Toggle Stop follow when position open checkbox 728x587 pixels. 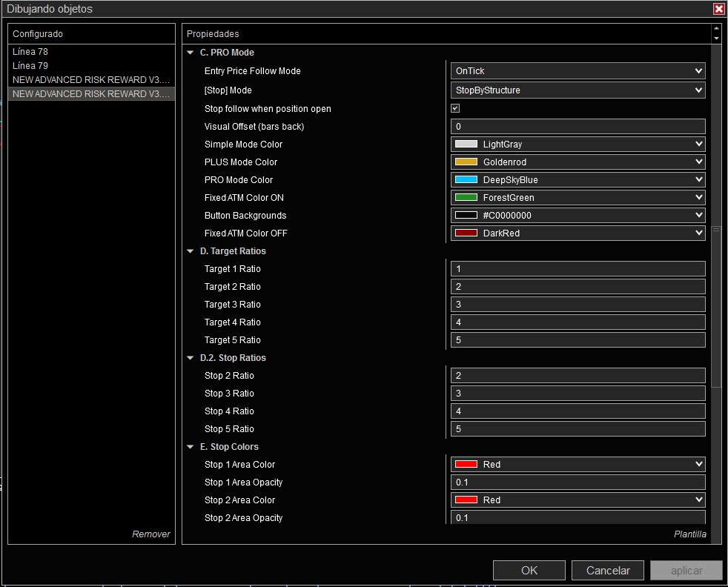pos(455,108)
